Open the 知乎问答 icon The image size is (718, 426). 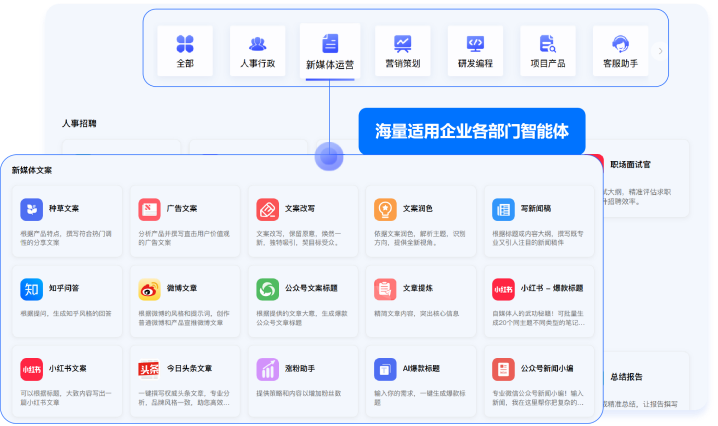coord(32,289)
